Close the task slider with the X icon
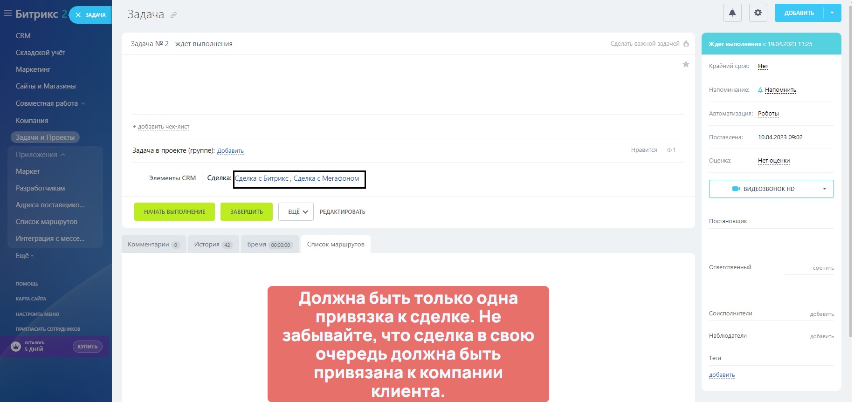This screenshot has height=402, width=868. coord(78,15)
